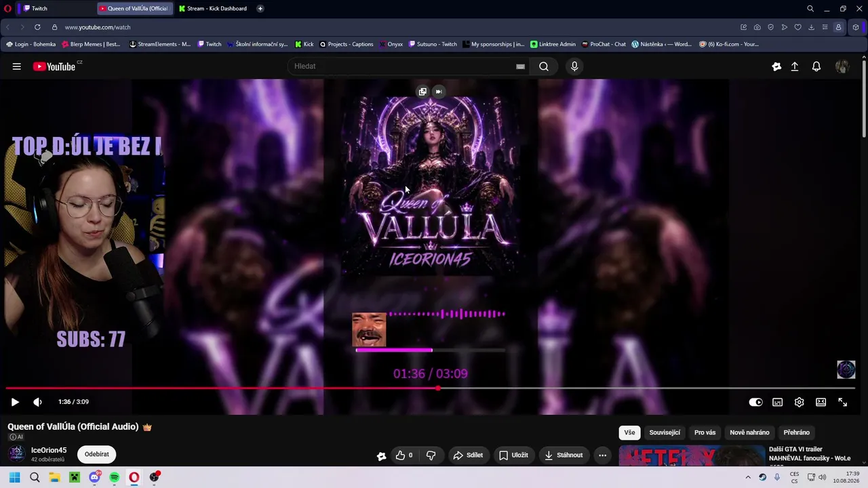The image size is (868, 488).
Task: Open Opera profile icon in address bar
Action: tap(838, 27)
